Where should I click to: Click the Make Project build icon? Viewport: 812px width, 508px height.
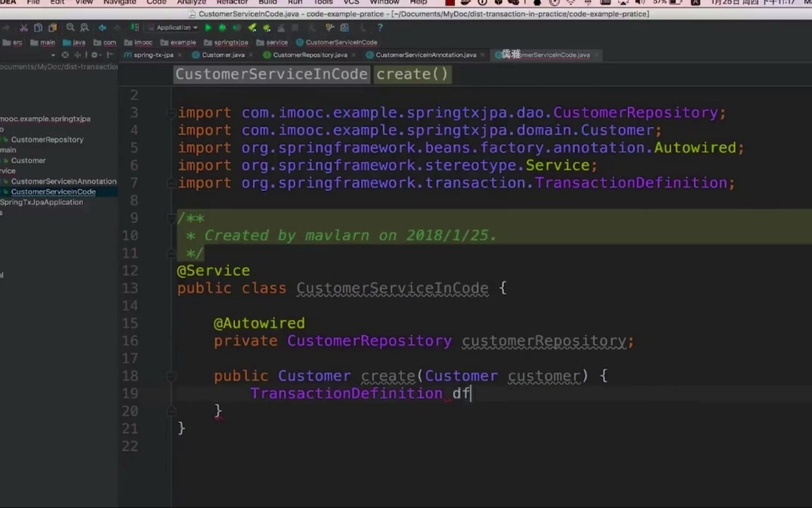[x=134, y=28]
